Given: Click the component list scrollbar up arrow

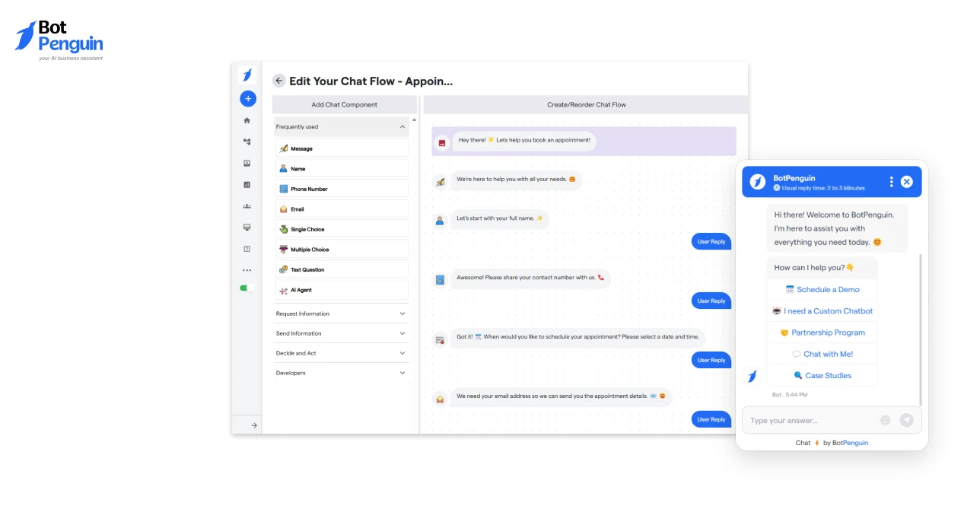Looking at the screenshot, I should pyautogui.click(x=414, y=119).
